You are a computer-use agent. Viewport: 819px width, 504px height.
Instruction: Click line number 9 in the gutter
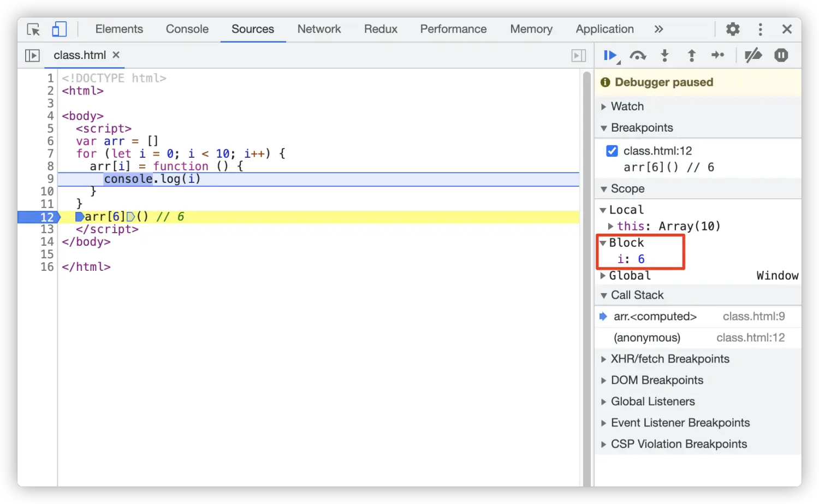[x=50, y=179]
